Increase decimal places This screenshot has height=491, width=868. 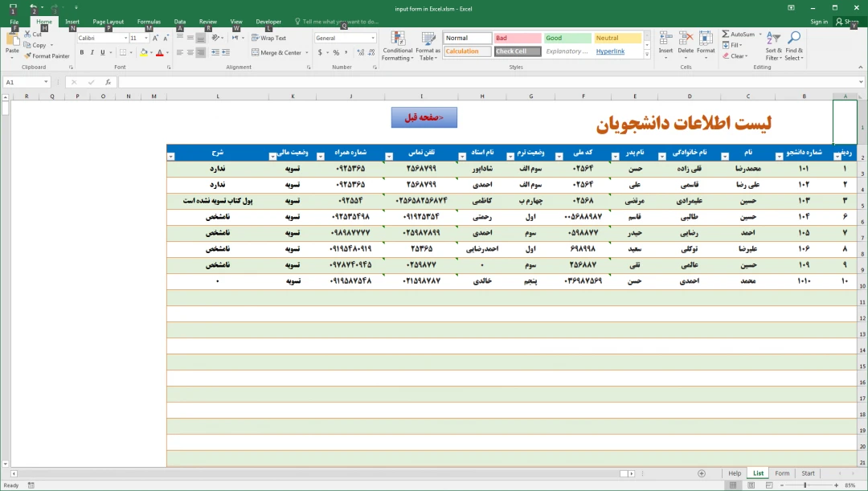coord(361,52)
